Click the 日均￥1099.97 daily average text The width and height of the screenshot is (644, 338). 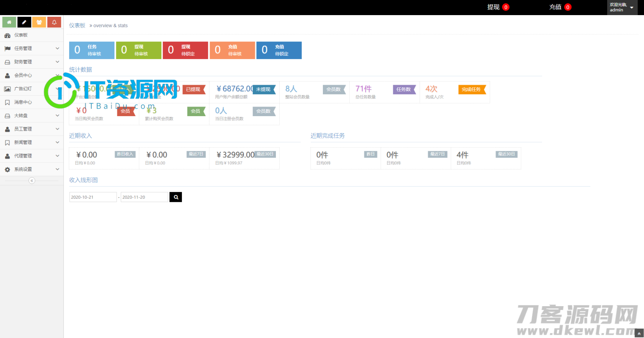229,163
